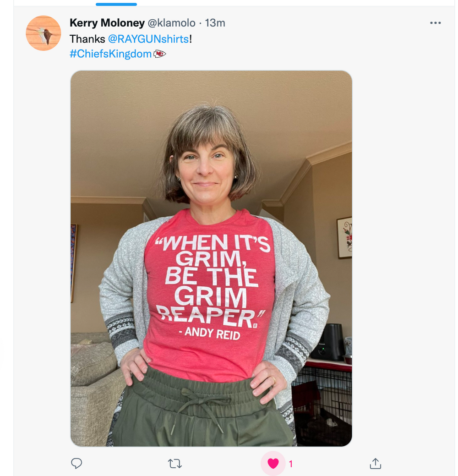Open the three-dot More options menu

[x=435, y=23]
